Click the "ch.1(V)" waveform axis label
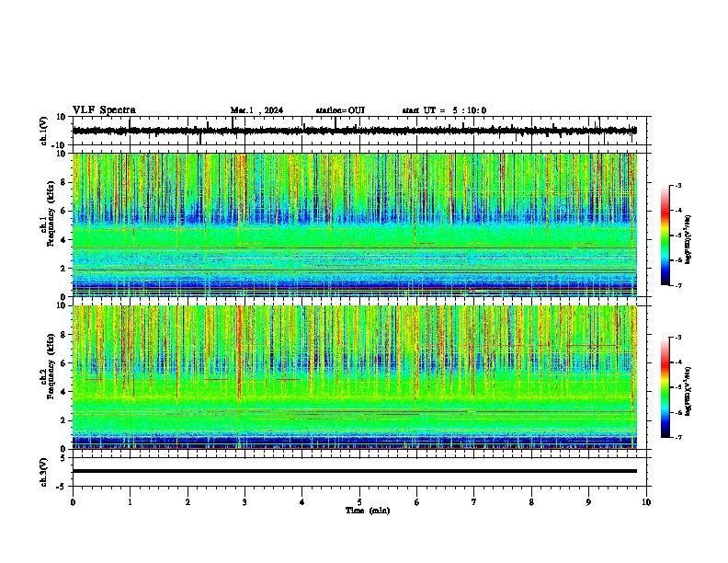Screen dimensions: 728x563 (x=44, y=131)
